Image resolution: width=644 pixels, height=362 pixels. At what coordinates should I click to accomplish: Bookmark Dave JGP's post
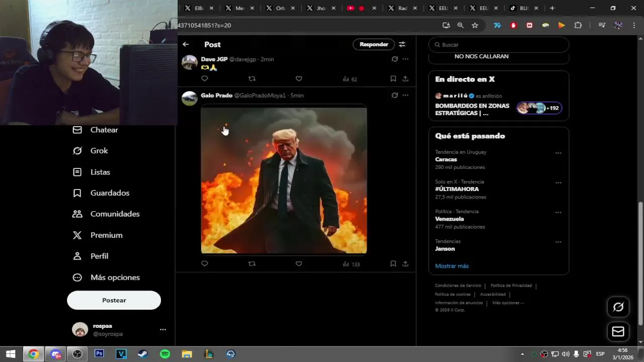[393, 79]
